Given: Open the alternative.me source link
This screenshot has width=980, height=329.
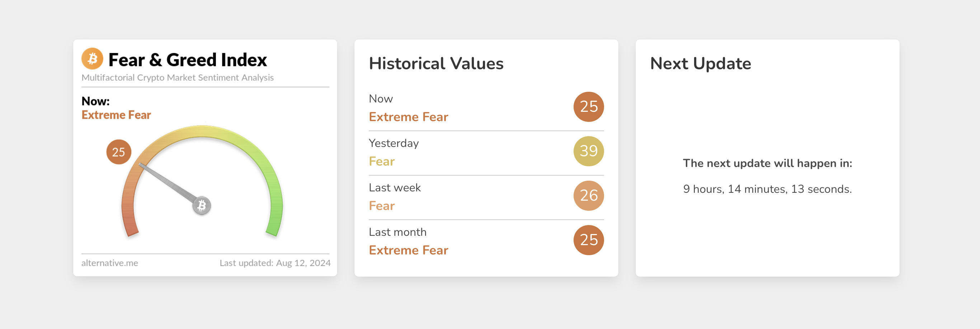Looking at the screenshot, I should (109, 263).
